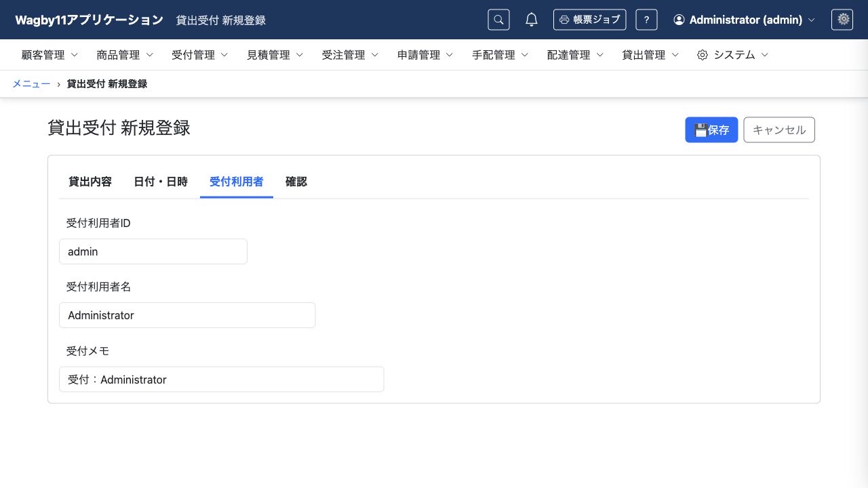
Task: Select the 受付利用者 tab
Action: click(237, 182)
